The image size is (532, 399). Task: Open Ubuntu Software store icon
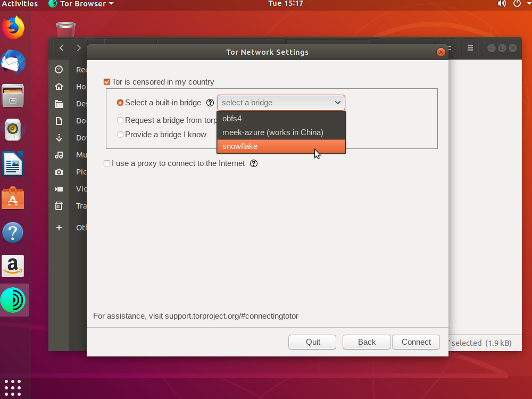click(13, 198)
